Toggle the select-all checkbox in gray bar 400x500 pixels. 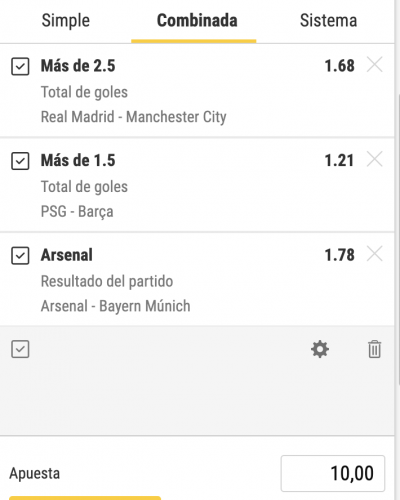tap(20, 349)
